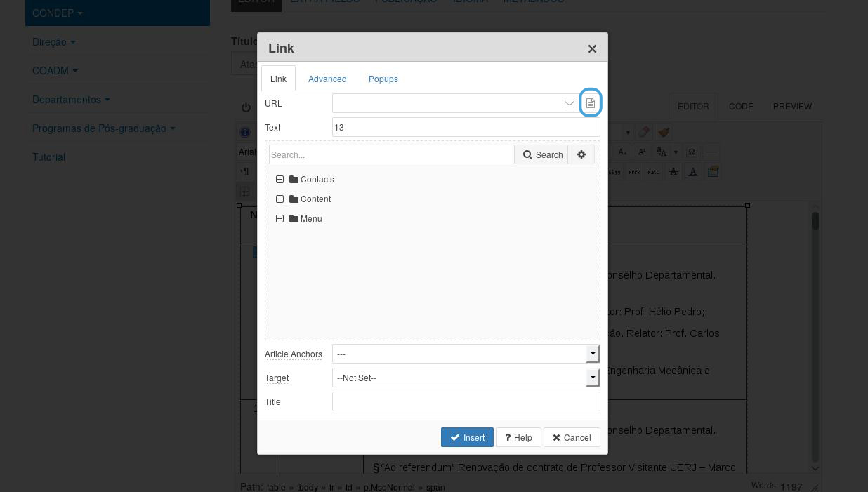868x492 pixels.
Task: Click the Menu folder icon
Action: click(294, 219)
